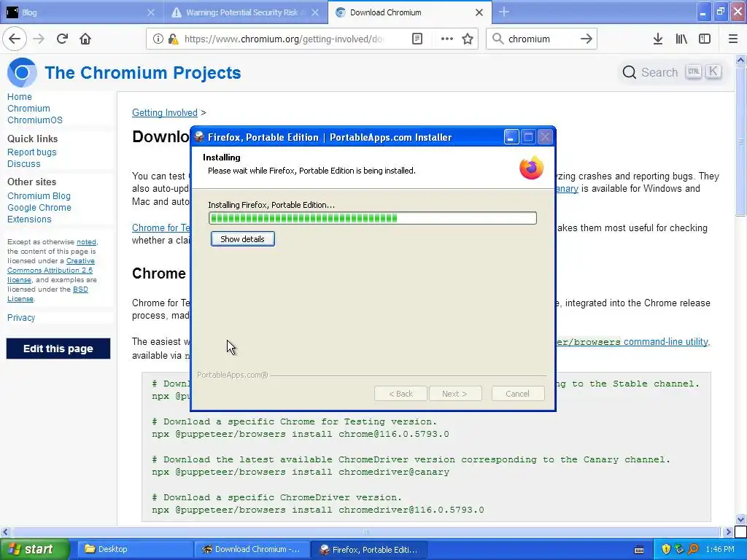Open the command-line utility link
This screenshot has width=747, height=560.
[x=666, y=342]
